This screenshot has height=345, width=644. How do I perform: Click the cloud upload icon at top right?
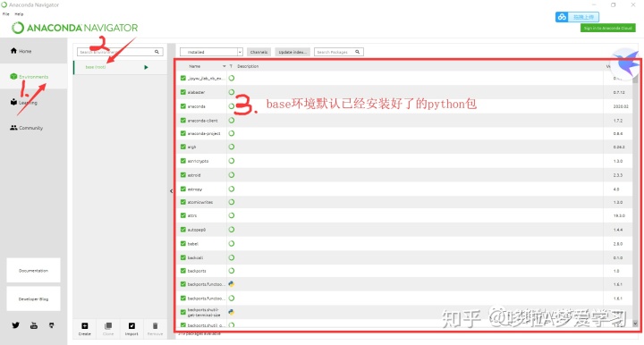tap(562, 17)
